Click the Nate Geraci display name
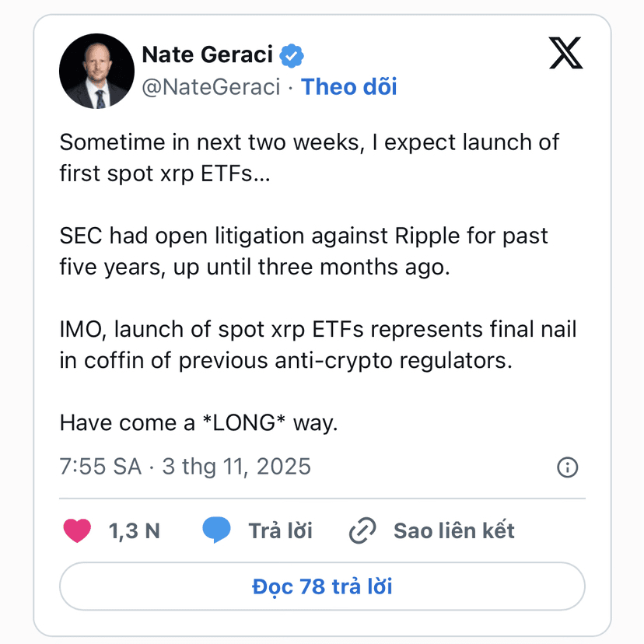The image size is (644, 644). coord(207,55)
